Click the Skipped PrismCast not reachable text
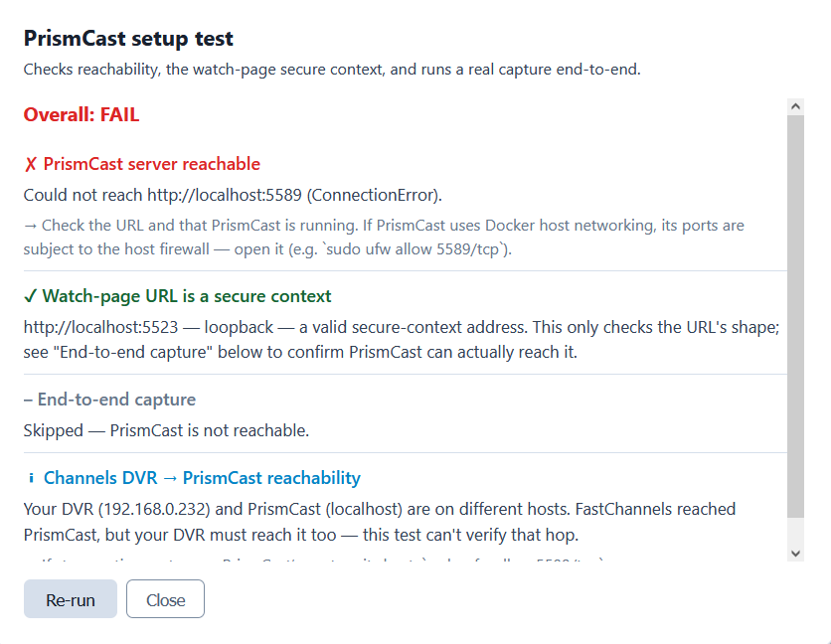The width and height of the screenshot is (831, 644). click(166, 431)
